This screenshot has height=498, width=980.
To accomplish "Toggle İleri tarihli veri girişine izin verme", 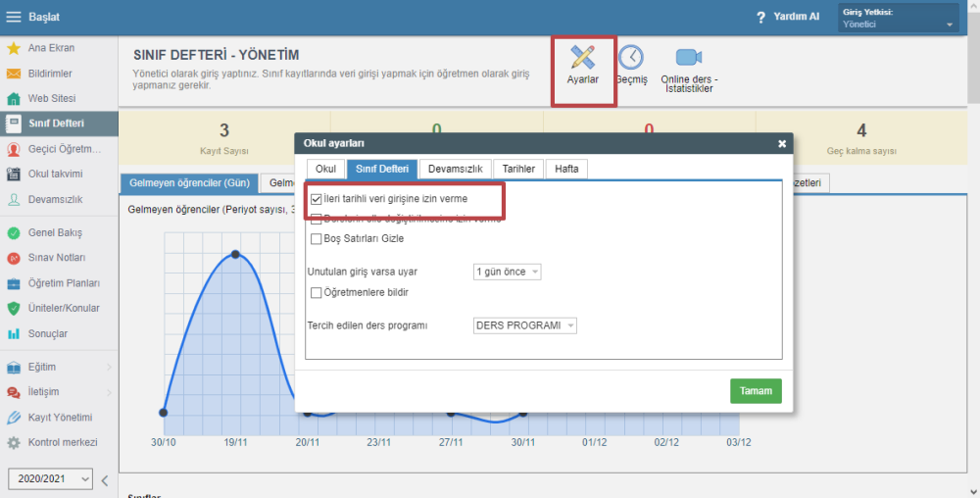I will click(x=317, y=199).
